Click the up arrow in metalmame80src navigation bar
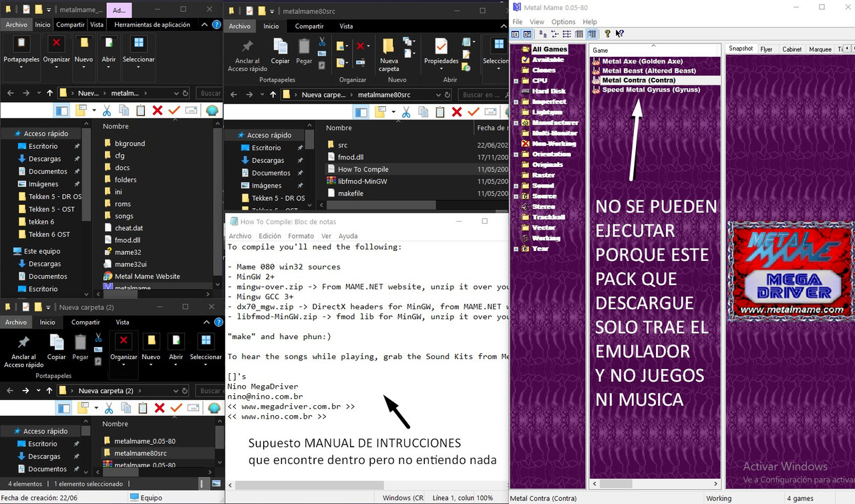This screenshot has height=504, width=855. coord(273,95)
